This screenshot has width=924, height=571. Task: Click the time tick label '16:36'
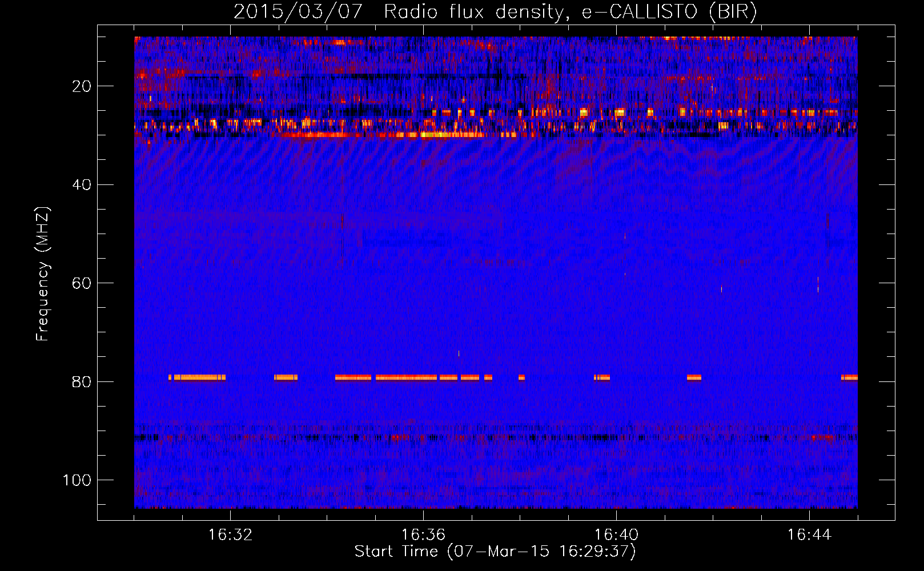coord(423,535)
